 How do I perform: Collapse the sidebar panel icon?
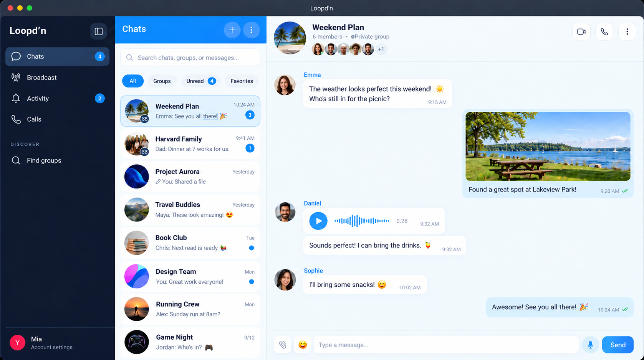click(x=99, y=31)
